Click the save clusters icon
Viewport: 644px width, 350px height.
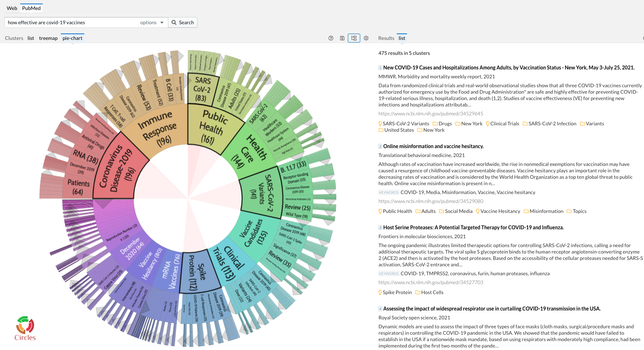tap(342, 38)
